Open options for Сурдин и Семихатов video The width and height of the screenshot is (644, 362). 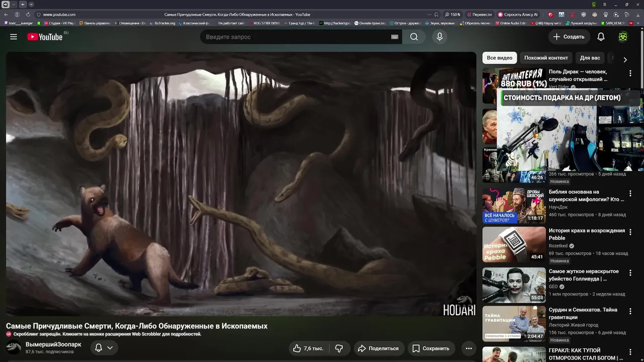pyautogui.click(x=630, y=311)
